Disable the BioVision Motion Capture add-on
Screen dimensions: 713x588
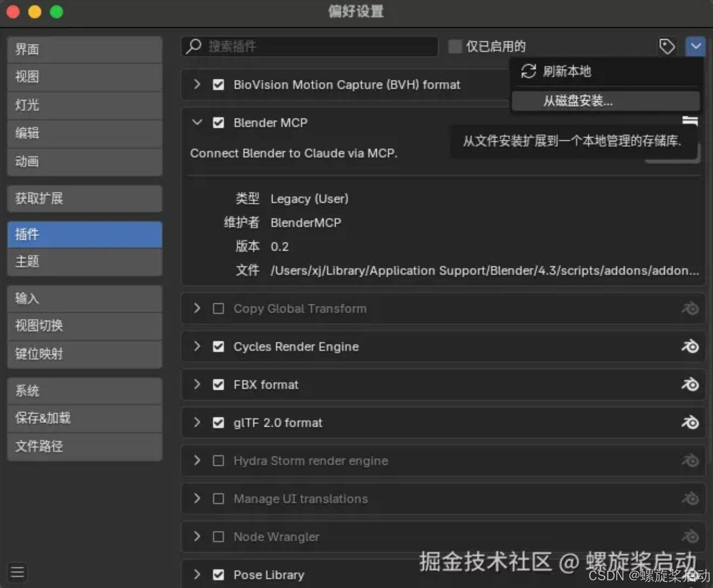pyautogui.click(x=218, y=84)
